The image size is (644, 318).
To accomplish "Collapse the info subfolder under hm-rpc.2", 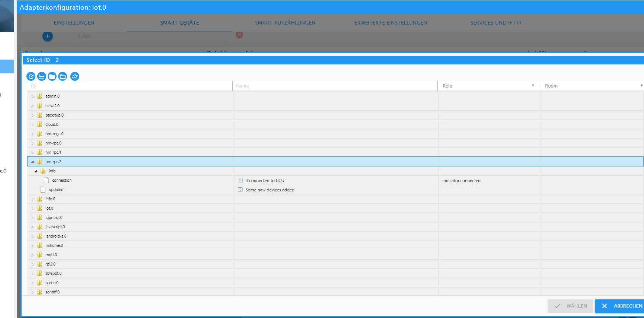I will (36, 171).
